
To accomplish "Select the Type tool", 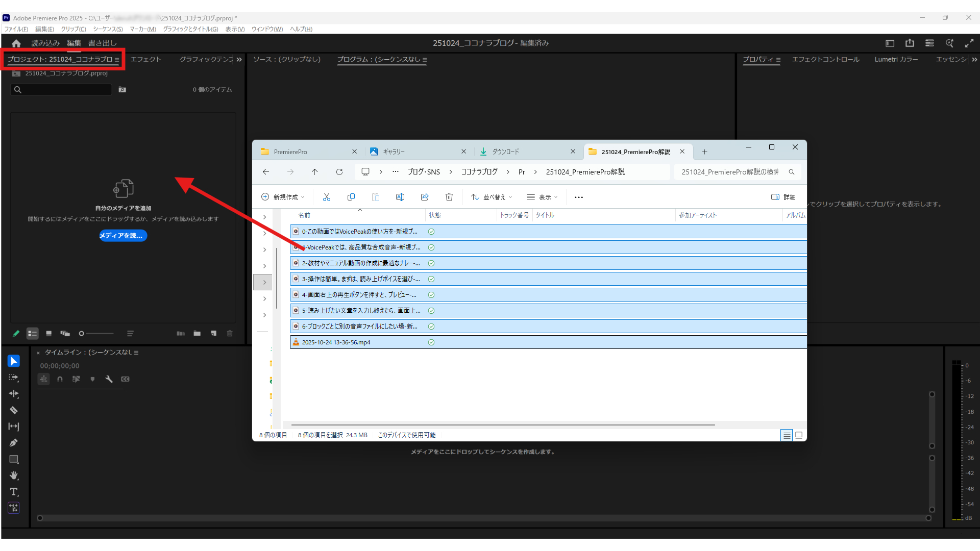I will point(14,492).
